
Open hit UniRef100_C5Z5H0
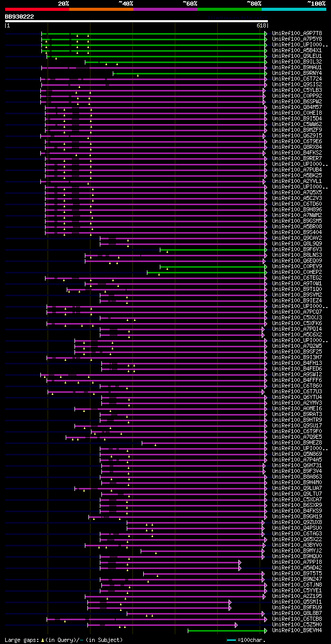(x=297, y=625)
